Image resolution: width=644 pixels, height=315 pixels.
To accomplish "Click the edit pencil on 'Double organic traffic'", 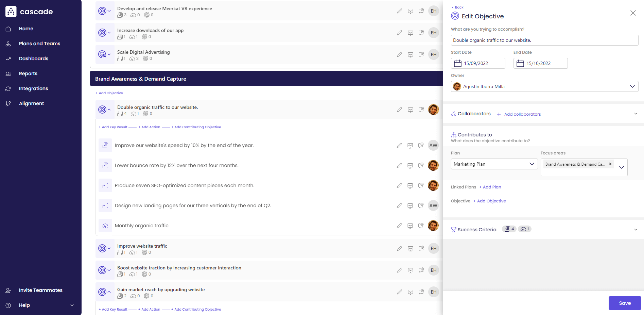I will point(399,110).
